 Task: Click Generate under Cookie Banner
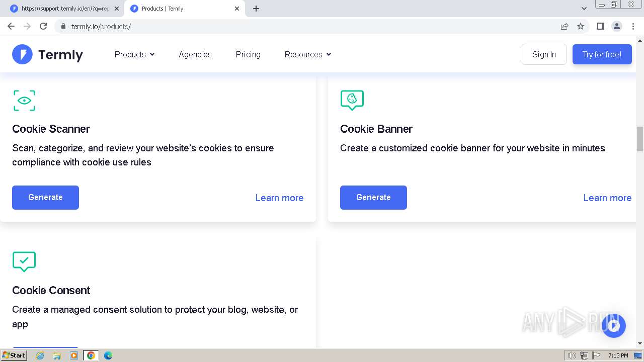pos(373,198)
